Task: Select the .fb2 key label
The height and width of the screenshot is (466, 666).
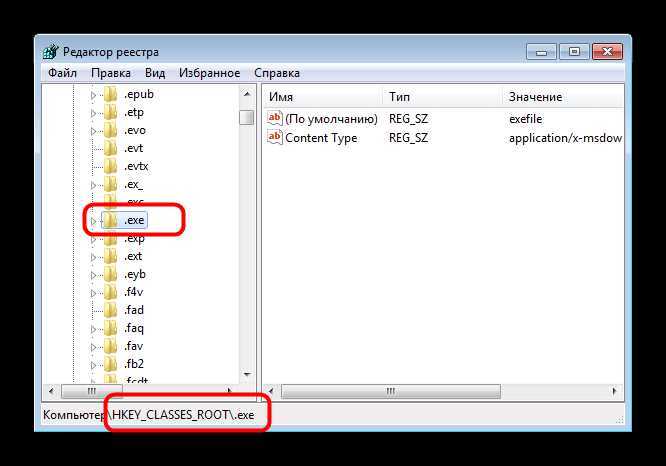Action: (134, 364)
